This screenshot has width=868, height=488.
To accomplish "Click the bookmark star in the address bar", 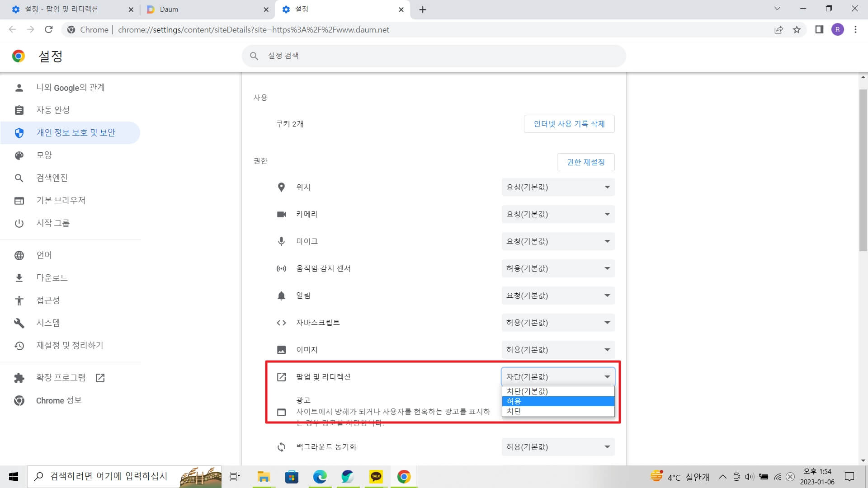I will coord(797,29).
